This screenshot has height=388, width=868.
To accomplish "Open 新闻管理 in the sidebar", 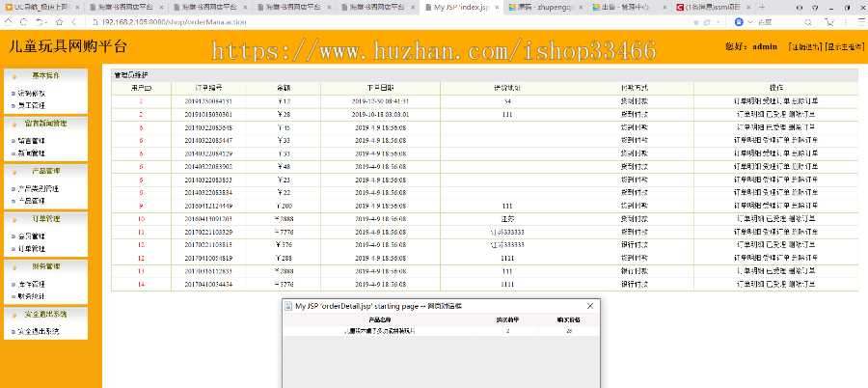I will pos(32,153).
